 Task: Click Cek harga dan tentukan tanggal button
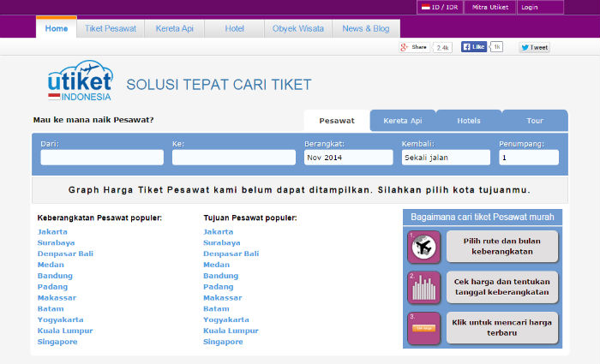[502, 287]
